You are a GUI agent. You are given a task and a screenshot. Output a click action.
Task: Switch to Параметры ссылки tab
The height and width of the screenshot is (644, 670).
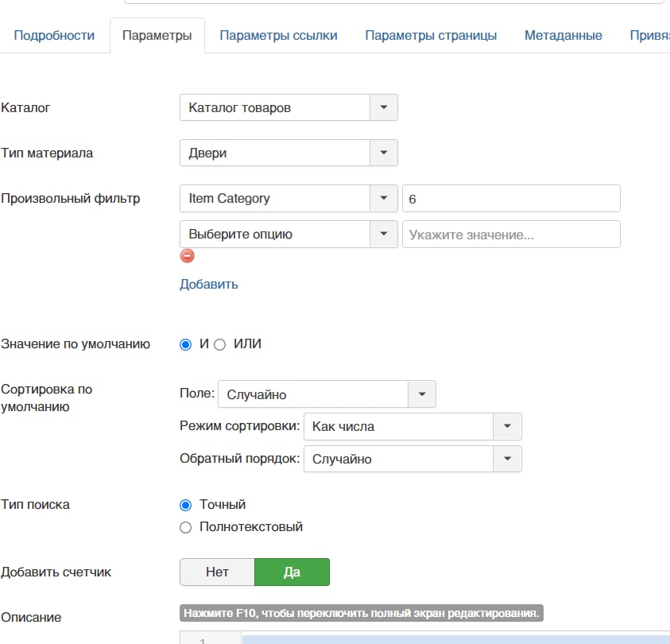coord(279,36)
